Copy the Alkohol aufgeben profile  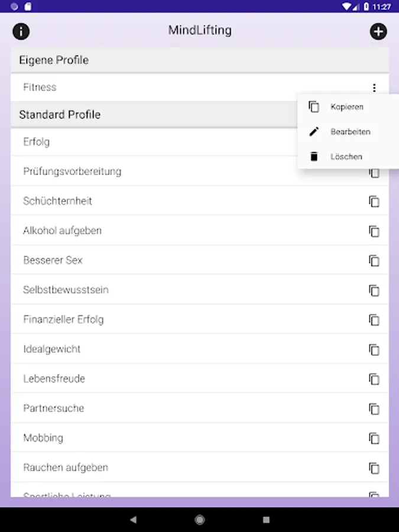point(374,231)
